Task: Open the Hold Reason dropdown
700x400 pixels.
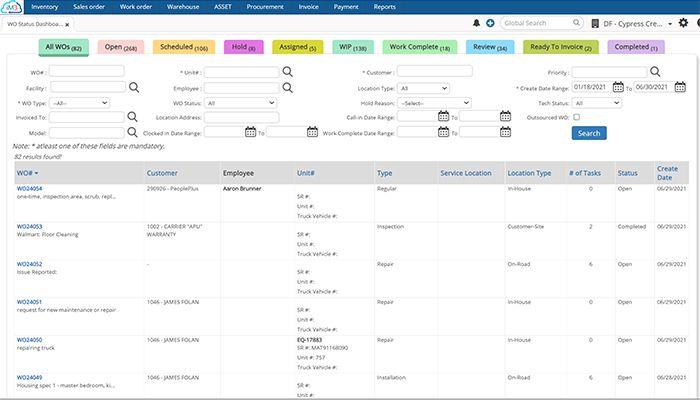Action: tap(434, 103)
